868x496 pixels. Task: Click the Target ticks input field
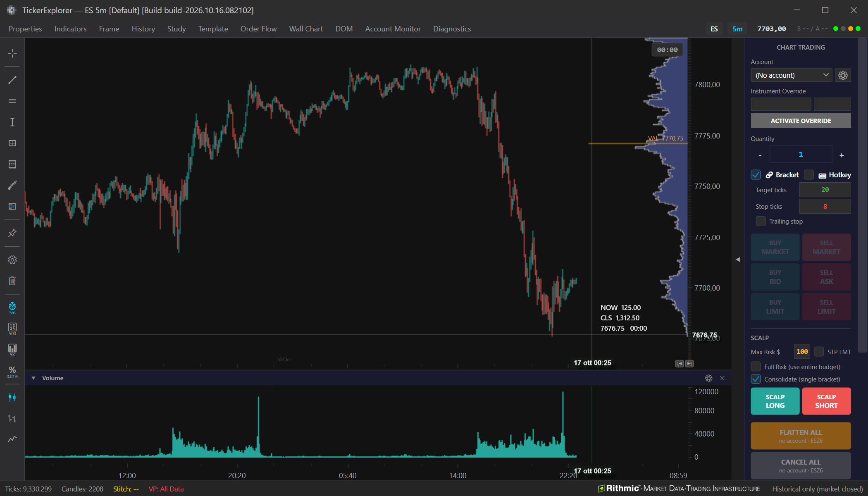825,190
